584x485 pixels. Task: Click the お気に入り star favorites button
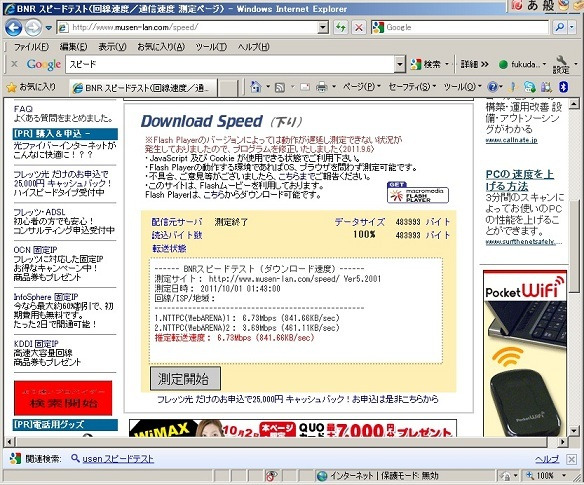point(31,87)
